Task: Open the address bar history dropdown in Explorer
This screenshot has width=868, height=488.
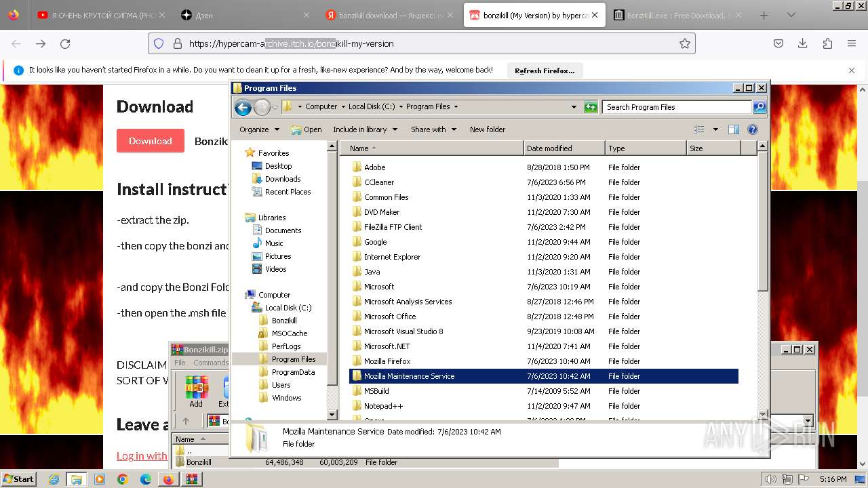Action: [574, 107]
